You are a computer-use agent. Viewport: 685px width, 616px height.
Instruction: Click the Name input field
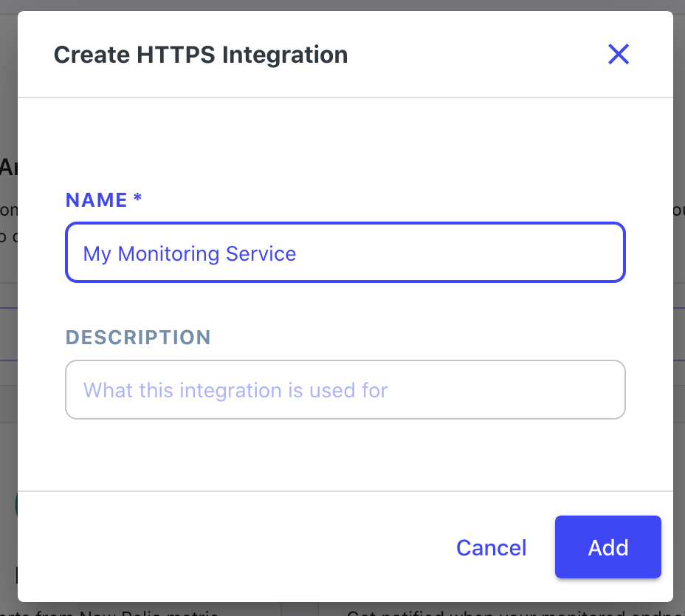tap(345, 253)
